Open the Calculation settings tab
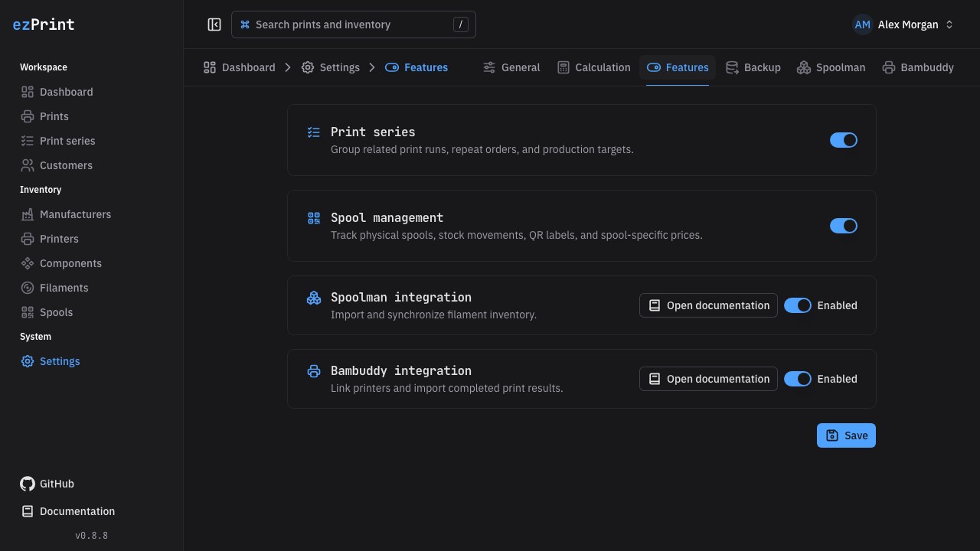980x551 pixels. [594, 67]
